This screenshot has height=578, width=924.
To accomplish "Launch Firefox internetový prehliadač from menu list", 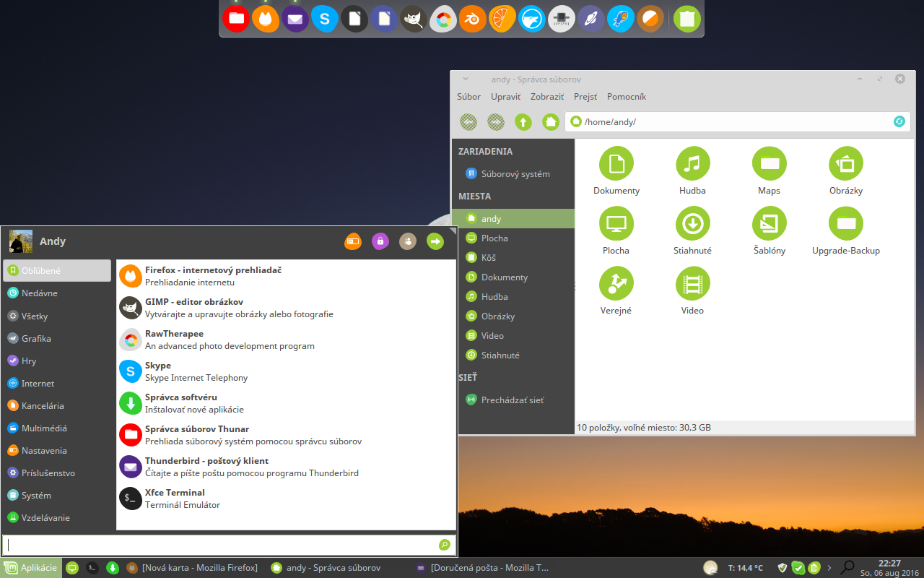I will tap(286, 276).
